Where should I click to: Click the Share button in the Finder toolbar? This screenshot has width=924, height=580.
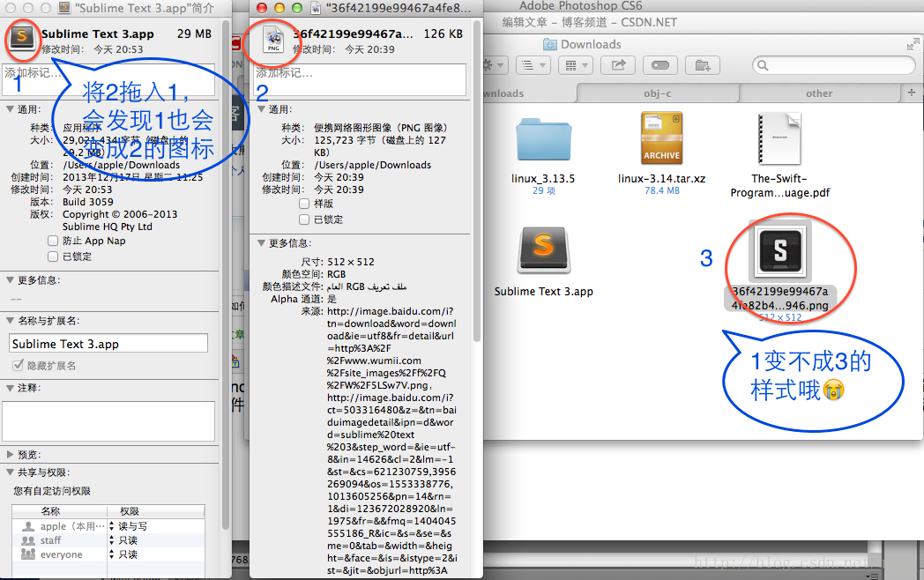[618, 65]
